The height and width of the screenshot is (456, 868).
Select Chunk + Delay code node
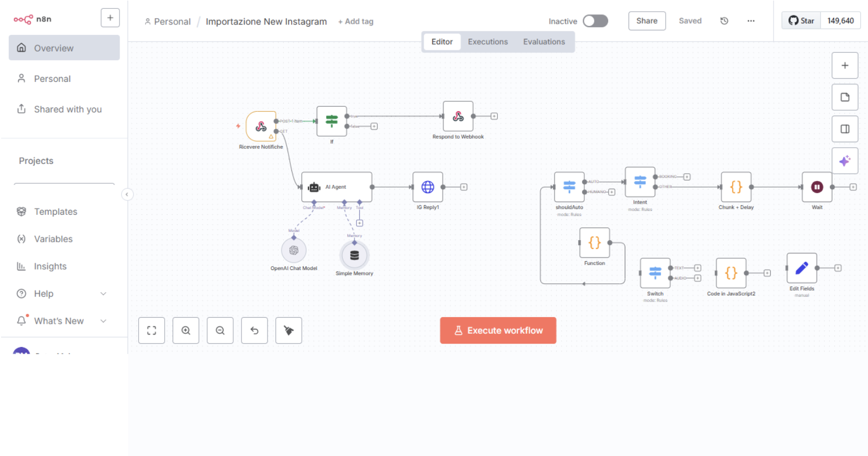click(x=736, y=187)
